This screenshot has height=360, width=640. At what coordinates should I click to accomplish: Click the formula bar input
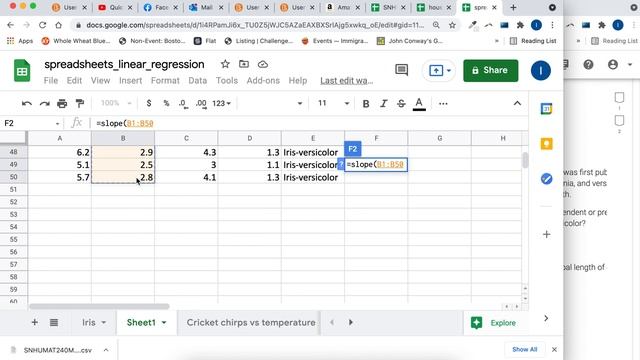tap(310, 123)
